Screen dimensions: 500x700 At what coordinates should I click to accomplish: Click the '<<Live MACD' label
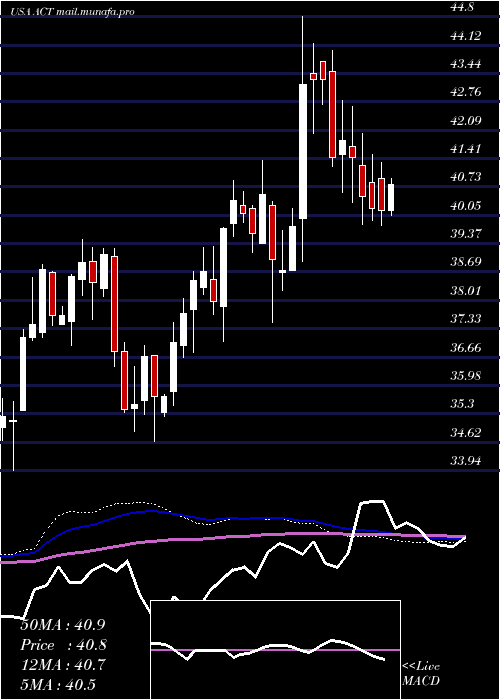coord(421,673)
